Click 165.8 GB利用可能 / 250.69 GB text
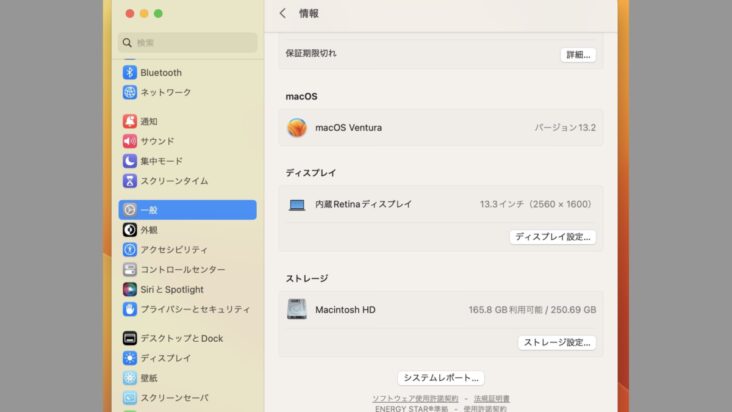Viewport: 732px width, 412px height. [x=532, y=309]
